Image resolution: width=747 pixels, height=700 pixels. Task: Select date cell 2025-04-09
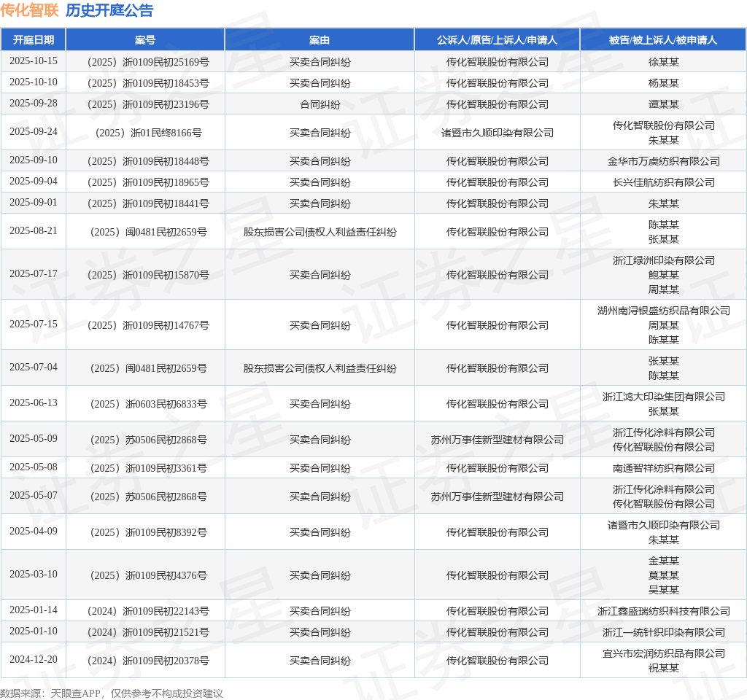[34, 531]
